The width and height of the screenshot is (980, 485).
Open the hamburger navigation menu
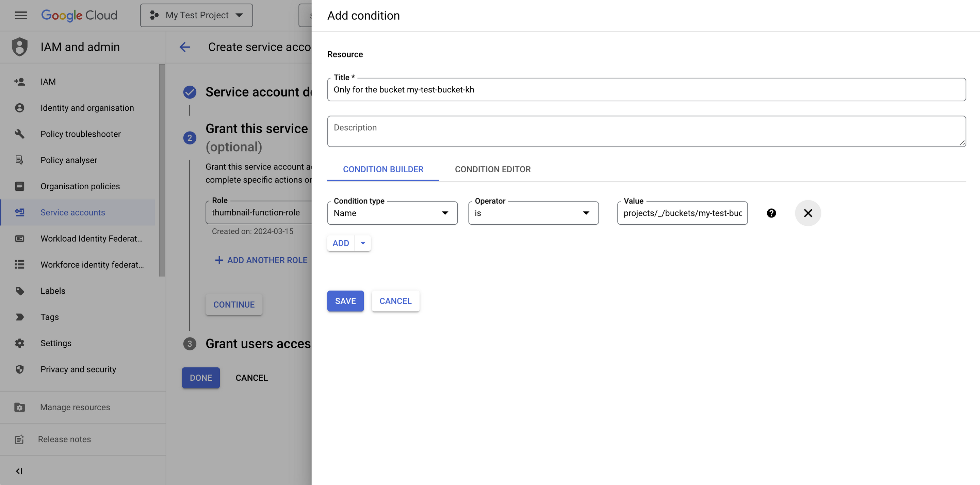coord(20,15)
